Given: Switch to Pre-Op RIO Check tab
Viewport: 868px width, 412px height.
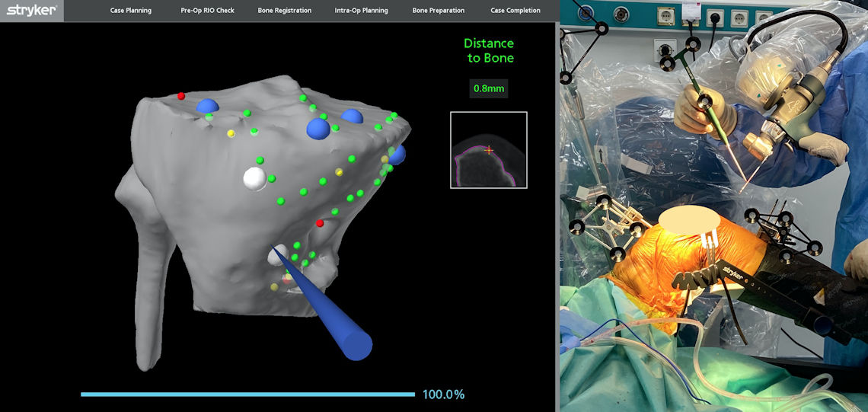Looking at the screenshot, I should click(208, 11).
